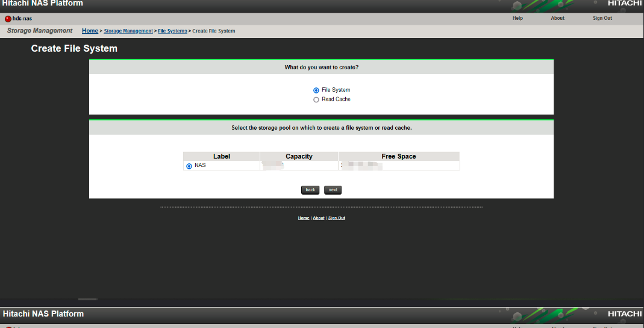Click the next button
644x328 pixels.
[333, 190]
